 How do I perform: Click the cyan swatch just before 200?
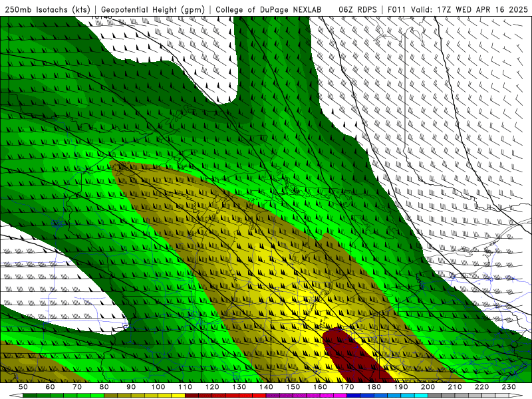tap(421, 396)
